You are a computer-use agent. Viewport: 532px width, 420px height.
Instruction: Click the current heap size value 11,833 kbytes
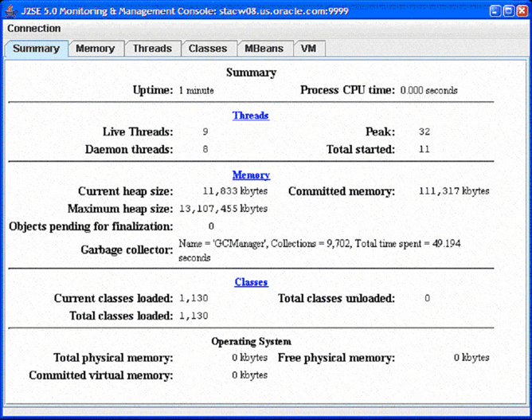(x=235, y=191)
